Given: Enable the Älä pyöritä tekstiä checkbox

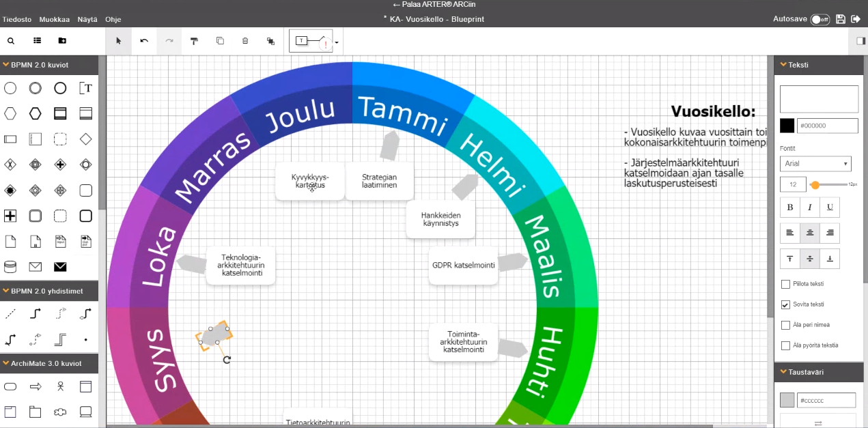Looking at the screenshot, I should (785, 345).
